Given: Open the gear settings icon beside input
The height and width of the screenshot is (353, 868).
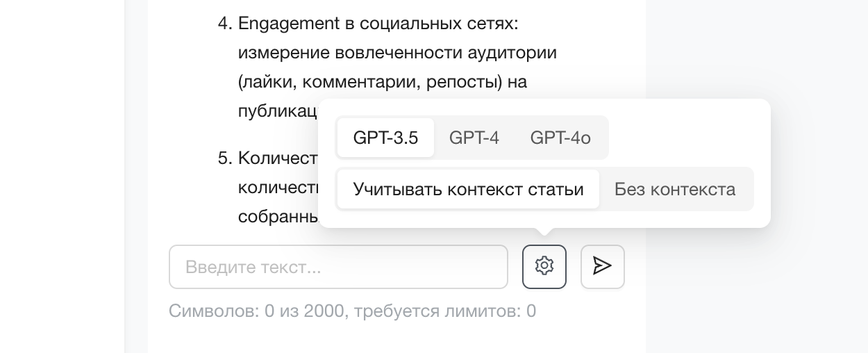Looking at the screenshot, I should pyautogui.click(x=544, y=266).
